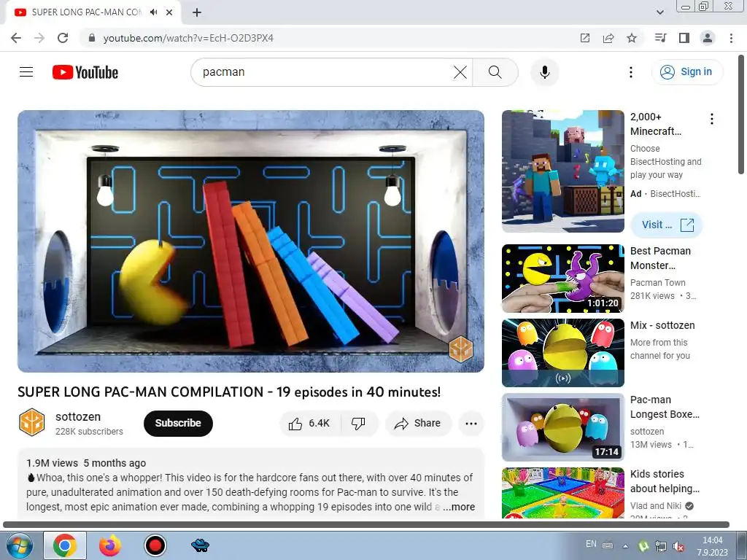Dislike the video
Image resolution: width=747 pixels, height=560 pixels.
pyautogui.click(x=358, y=424)
